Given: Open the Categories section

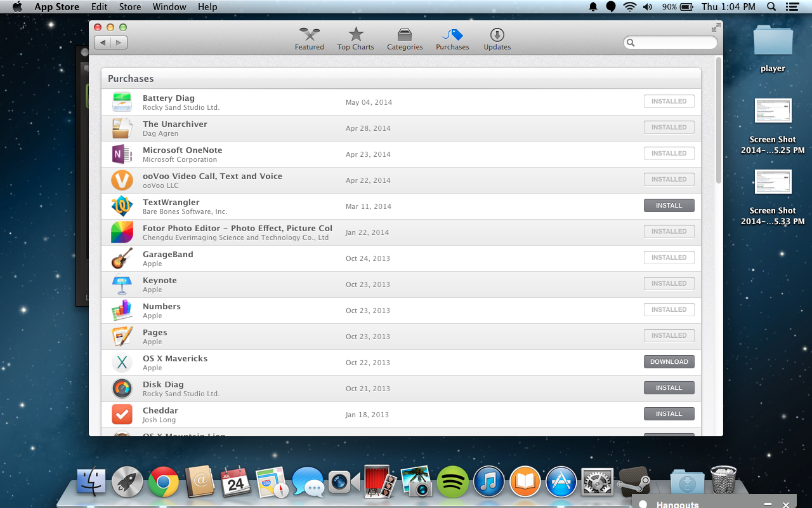Looking at the screenshot, I should (x=405, y=39).
